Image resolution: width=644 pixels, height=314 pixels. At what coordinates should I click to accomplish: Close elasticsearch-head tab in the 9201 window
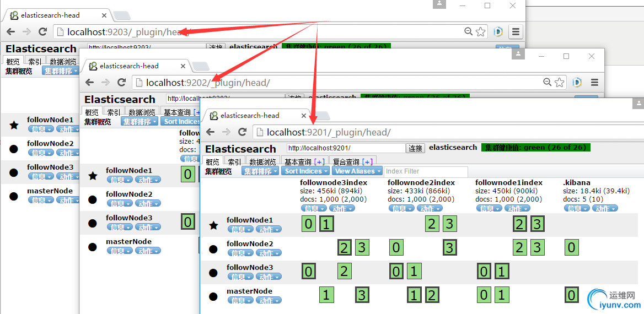point(304,116)
